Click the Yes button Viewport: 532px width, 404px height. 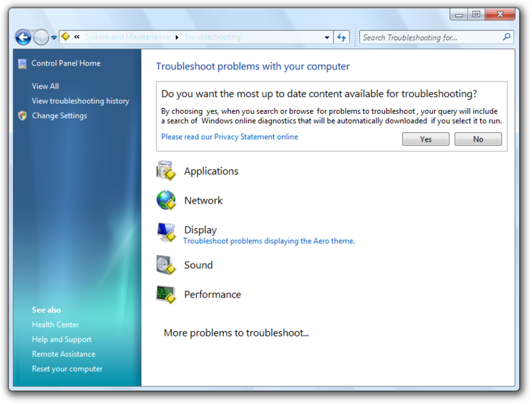[x=426, y=139]
